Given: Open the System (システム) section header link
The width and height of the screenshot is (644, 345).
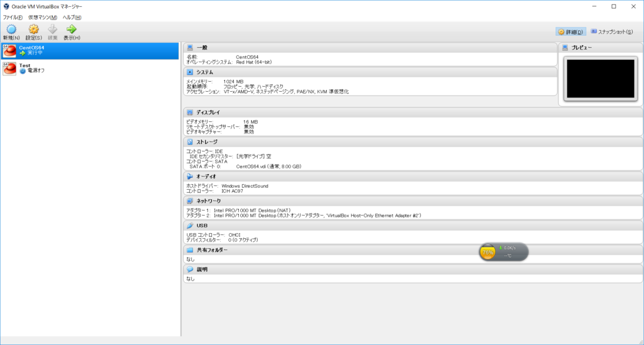Looking at the screenshot, I should [204, 72].
